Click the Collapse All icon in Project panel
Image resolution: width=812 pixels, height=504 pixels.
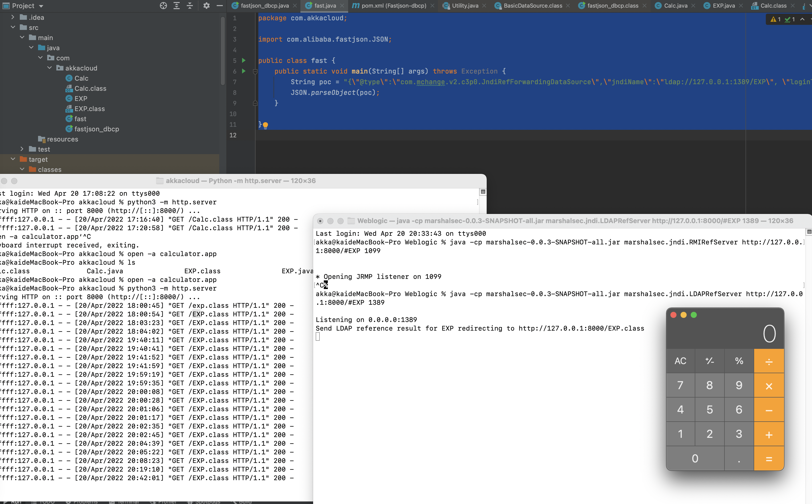[190, 6]
